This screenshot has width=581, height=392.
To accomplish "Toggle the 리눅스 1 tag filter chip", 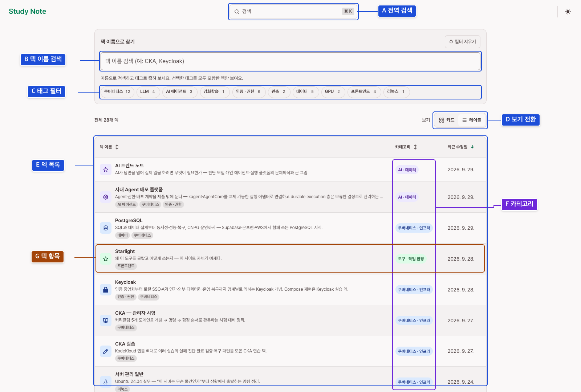I will (396, 92).
